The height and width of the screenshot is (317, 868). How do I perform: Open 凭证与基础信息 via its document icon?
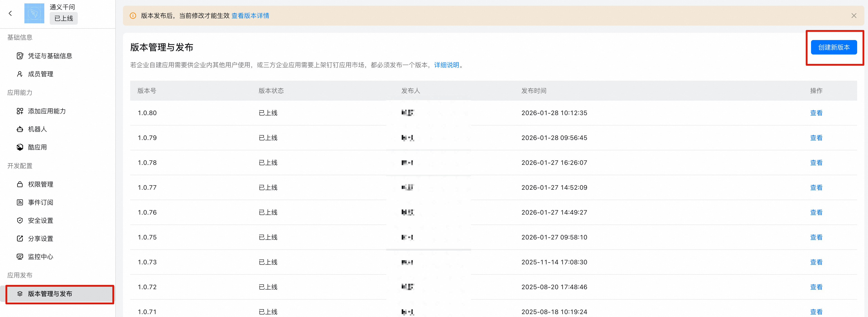[20, 56]
